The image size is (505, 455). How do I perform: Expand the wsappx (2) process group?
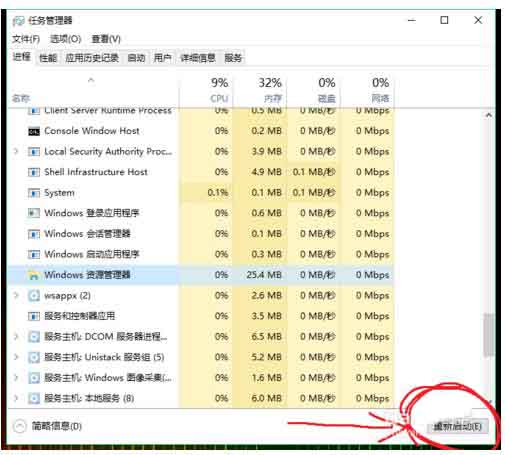coord(16,296)
